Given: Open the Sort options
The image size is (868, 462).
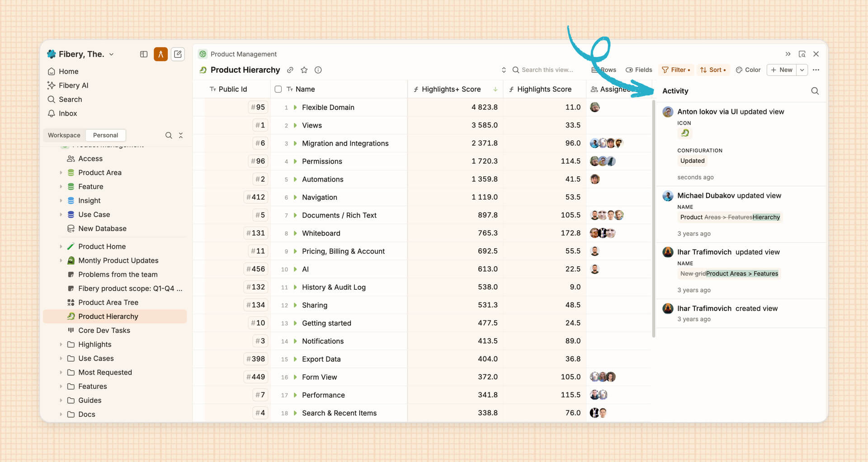Looking at the screenshot, I should (x=713, y=70).
